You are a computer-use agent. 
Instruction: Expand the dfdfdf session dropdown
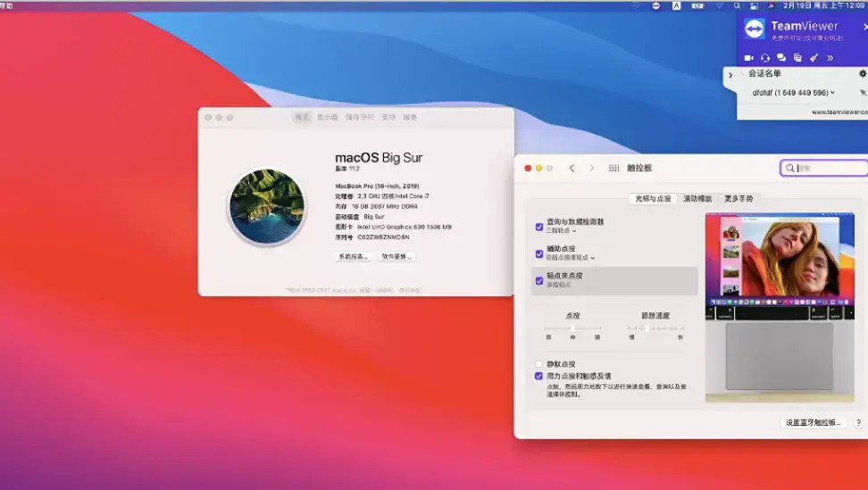tap(832, 93)
